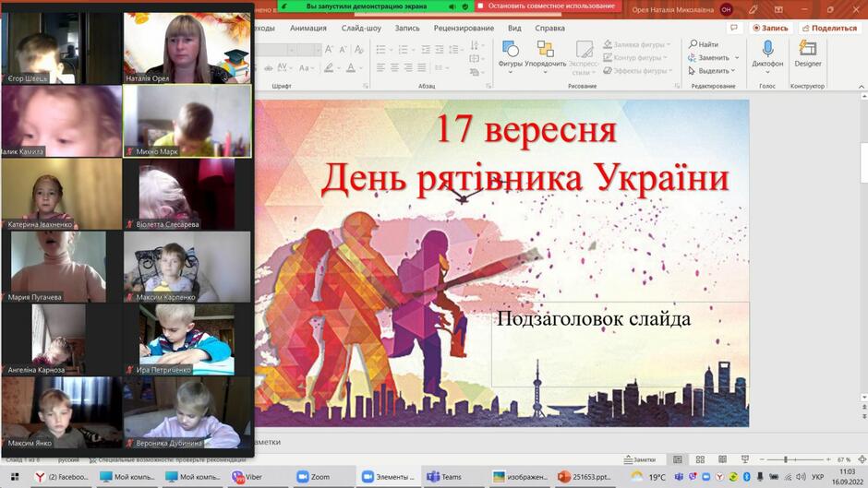Click the text highlight color pen icon
This screenshot has height=488, width=868.
tap(329, 67)
